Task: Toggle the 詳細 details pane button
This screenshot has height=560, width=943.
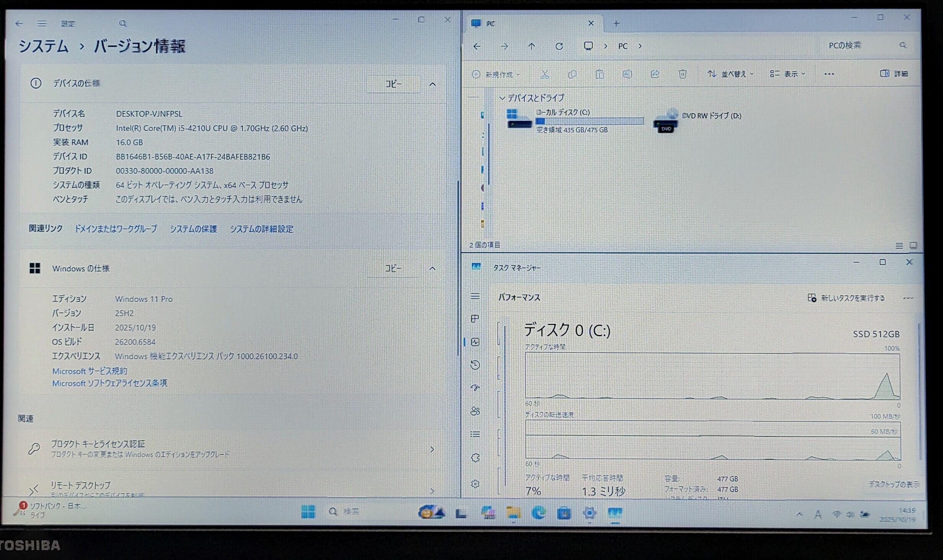Action: click(894, 73)
